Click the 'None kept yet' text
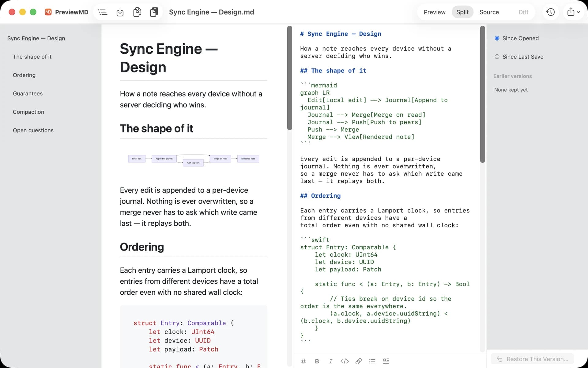 coord(511,90)
